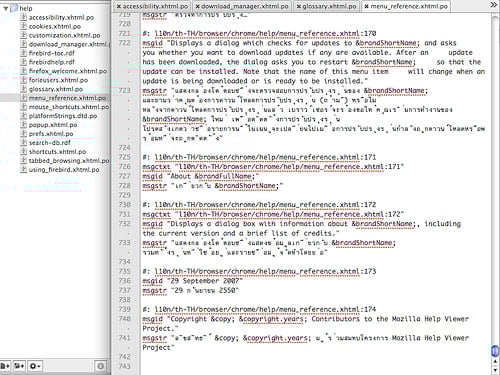Open the gear action menu

[35, 366]
